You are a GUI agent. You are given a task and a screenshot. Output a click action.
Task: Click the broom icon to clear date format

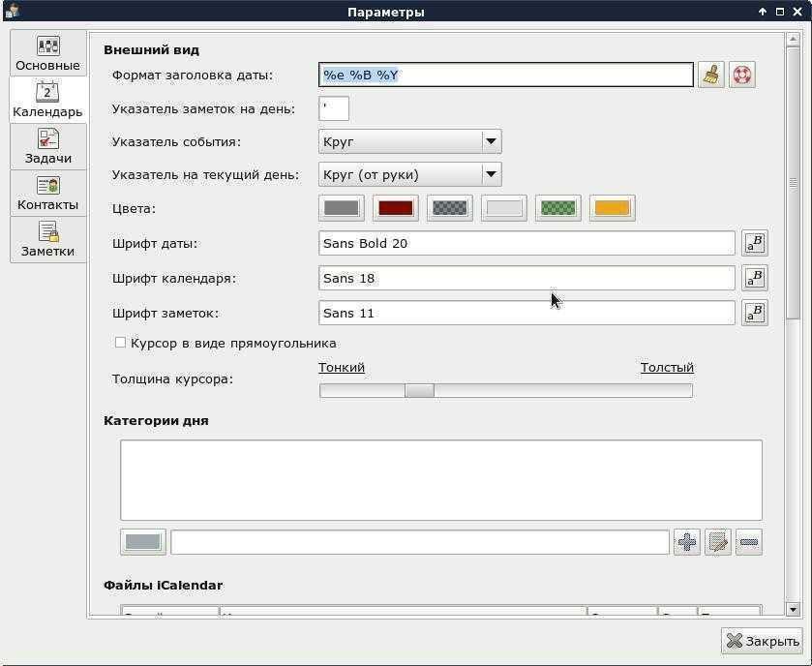coord(711,76)
